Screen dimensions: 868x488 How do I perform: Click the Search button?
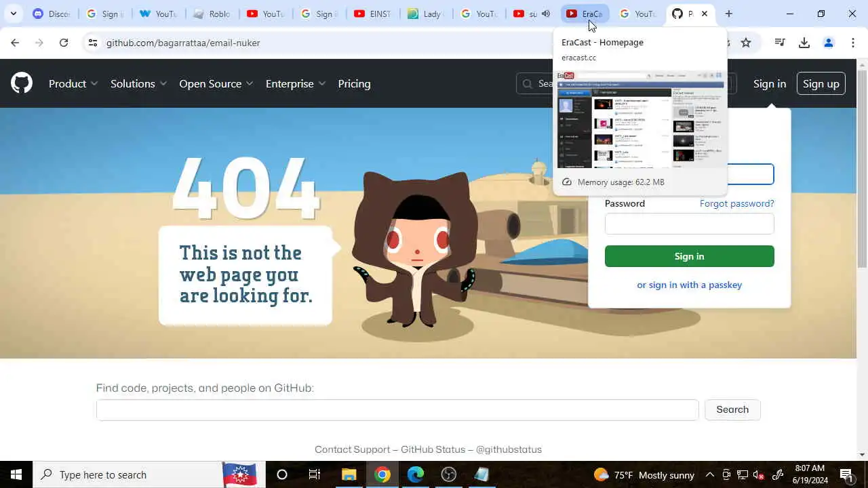coord(732,409)
